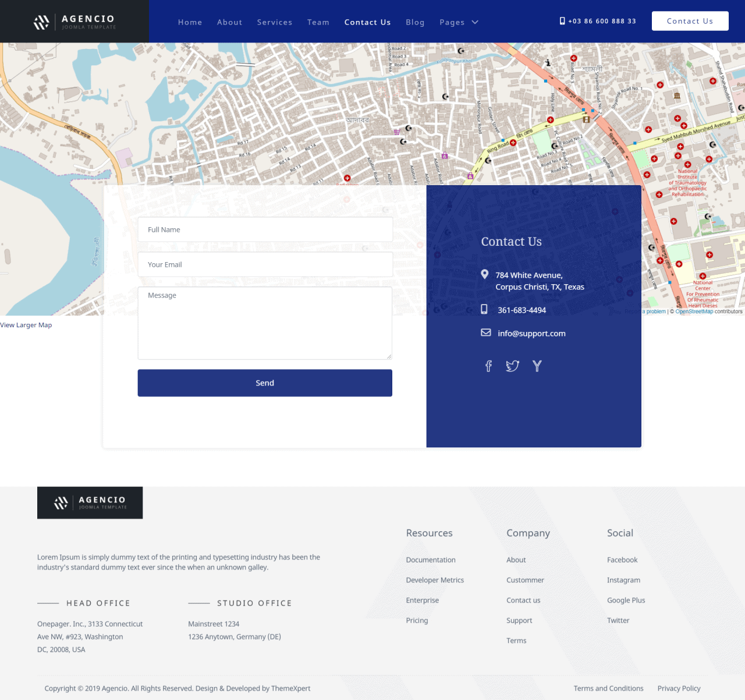The height and width of the screenshot is (700, 745).
Task: Click the Agencio logo in header
Action: click(x=74, y=22)
